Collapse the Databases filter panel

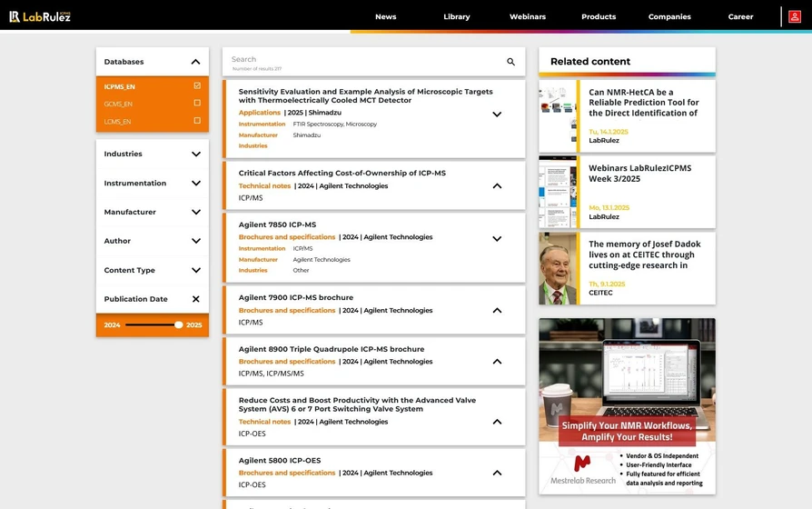coord(196,62)
